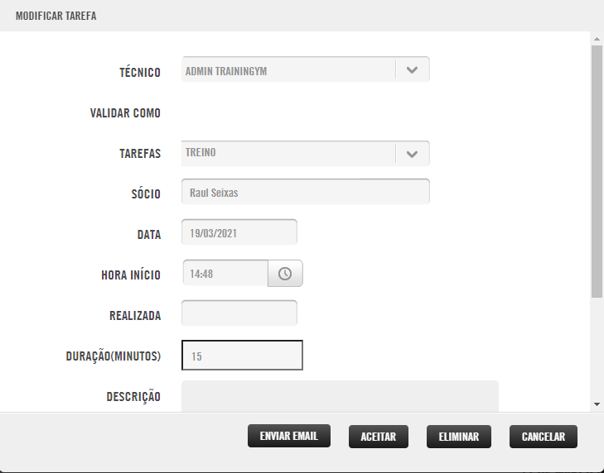Click the scrollbar up arrow
Screen dimensions: 604x473
pyautogui.click(x=597, y=39)
